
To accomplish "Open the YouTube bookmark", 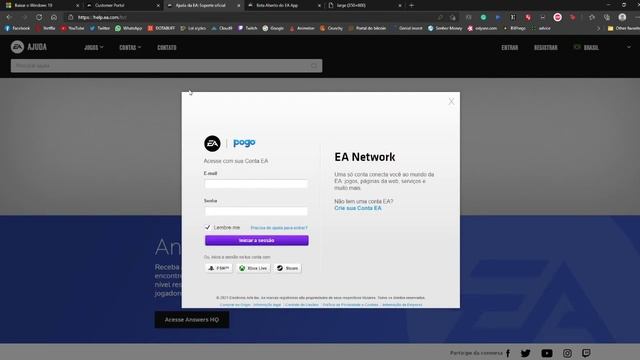I will (x=73, y=28).
